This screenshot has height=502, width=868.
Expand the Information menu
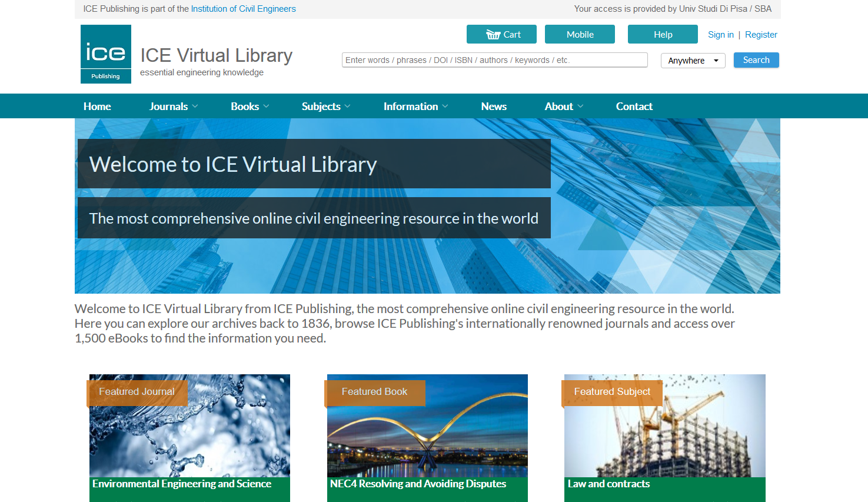coord(415,107)
